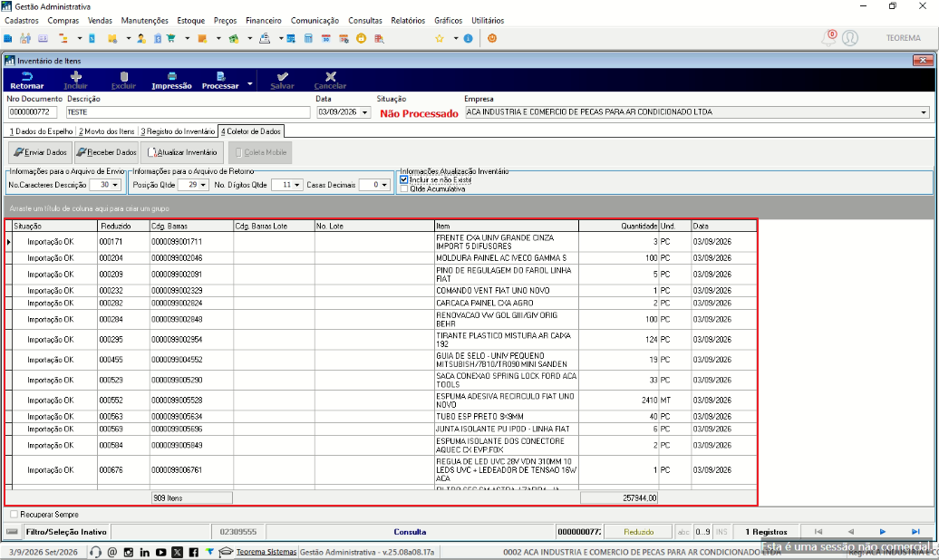Open the notification bell icon
Image resolution: width=939 pixels, height=560 pixels.
pos(828,38)
